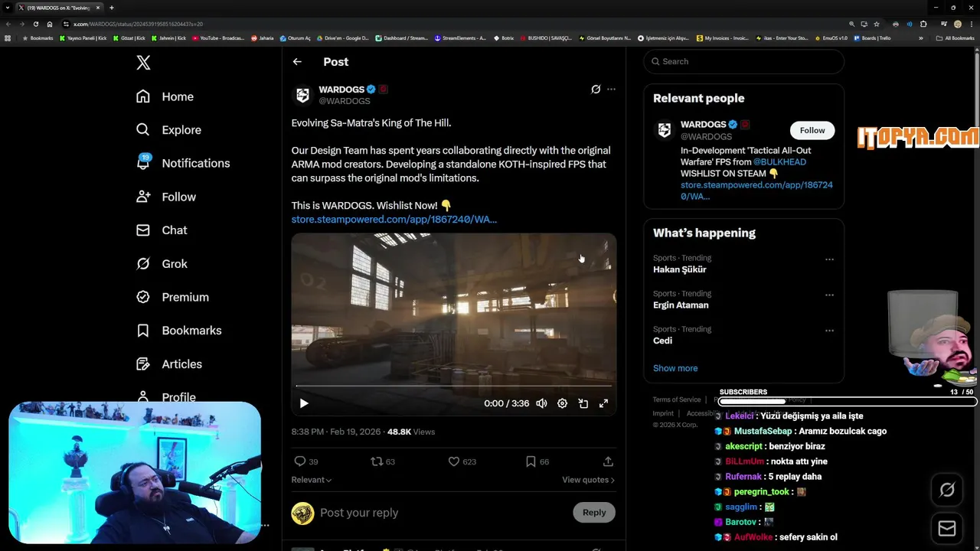
Task: Show hidden bookmarks overflow chevron
Action: coord(921,37)
